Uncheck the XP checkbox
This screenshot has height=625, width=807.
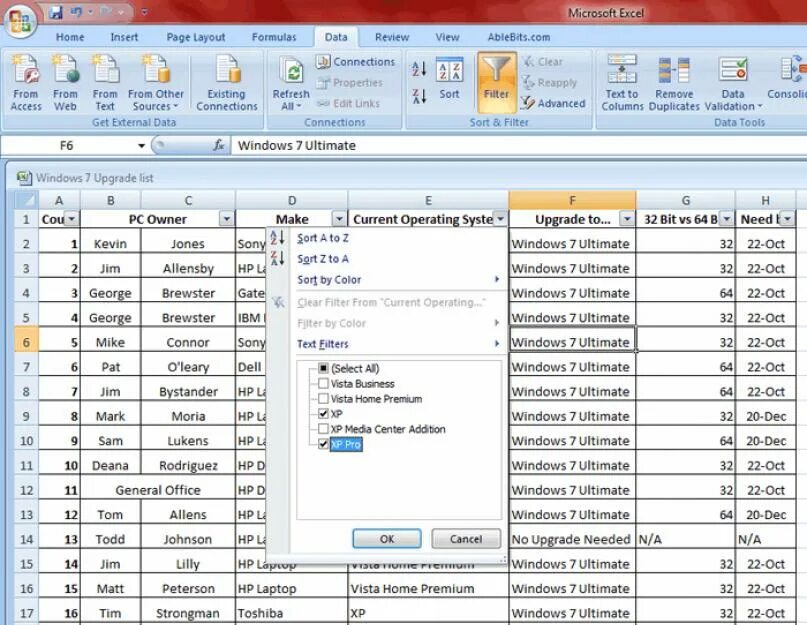point(323,413)
